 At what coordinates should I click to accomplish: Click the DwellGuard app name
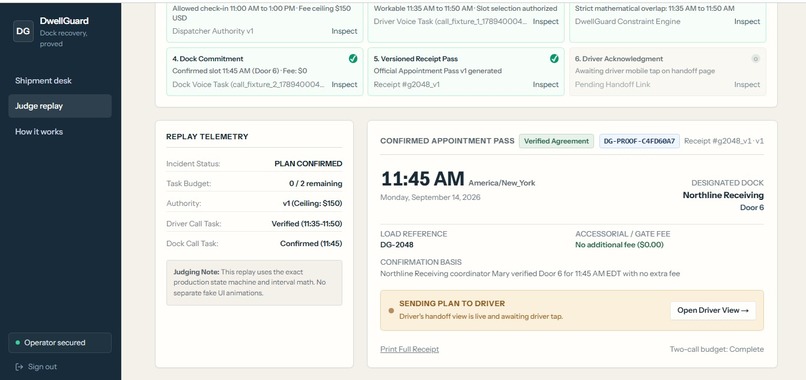pyautogui.click(x=64, y=21)
